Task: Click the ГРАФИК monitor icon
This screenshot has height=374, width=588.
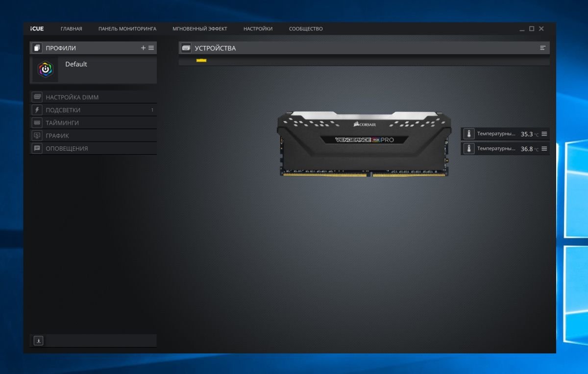Action: pyautogui.click(x=37, y=135)
